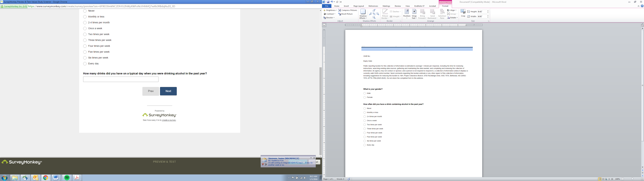
Task: Open the Wrap Text dropdown
Action: coord(414,14)
